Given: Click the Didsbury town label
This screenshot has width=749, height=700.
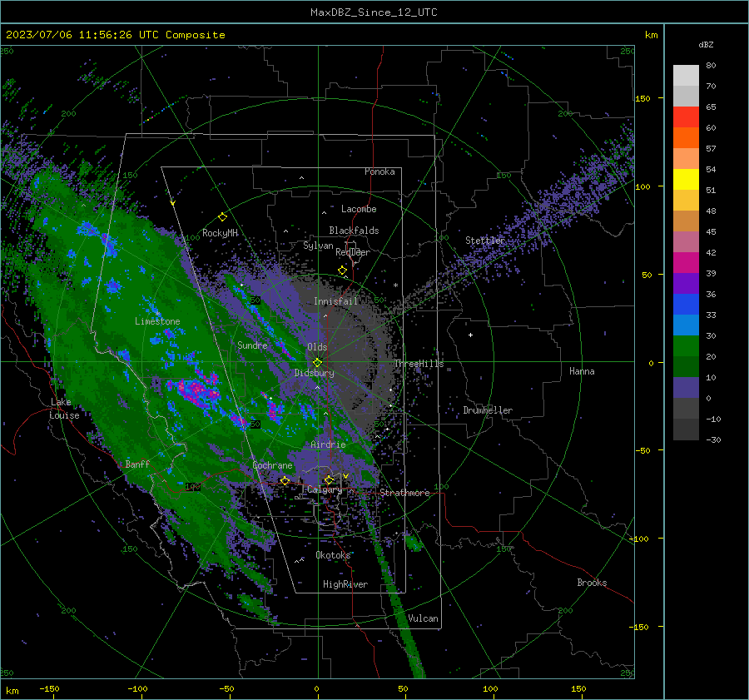Looking at the screenshot, I should pyautogui.click(x=314, y=373).
